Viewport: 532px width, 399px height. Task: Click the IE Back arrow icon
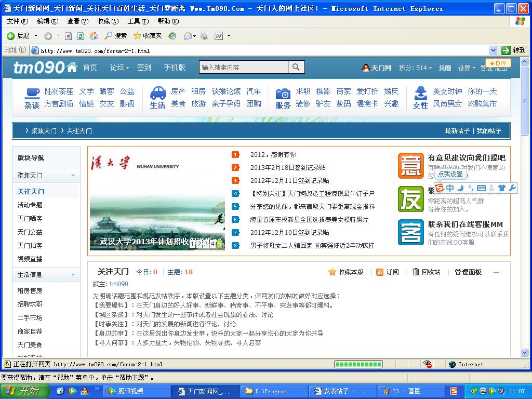pos(10,36)
